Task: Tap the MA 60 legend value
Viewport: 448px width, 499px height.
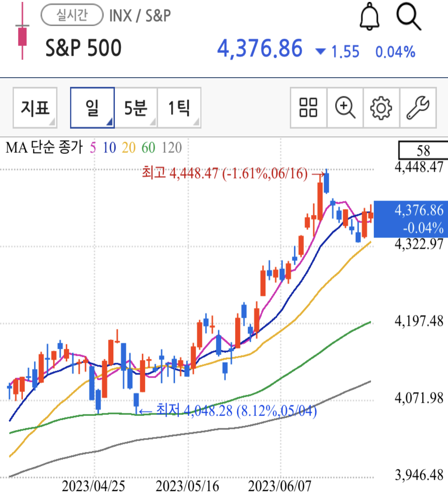Action: tap(149, 148)
